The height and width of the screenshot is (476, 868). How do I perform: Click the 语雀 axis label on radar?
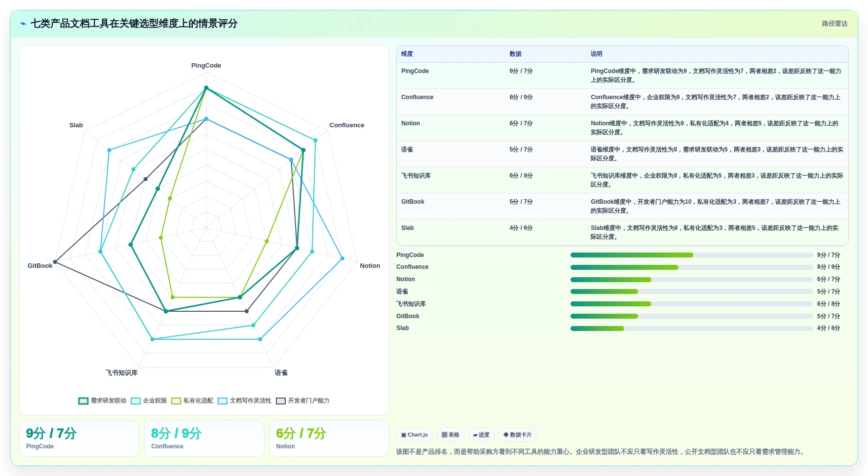click(281, 373)
